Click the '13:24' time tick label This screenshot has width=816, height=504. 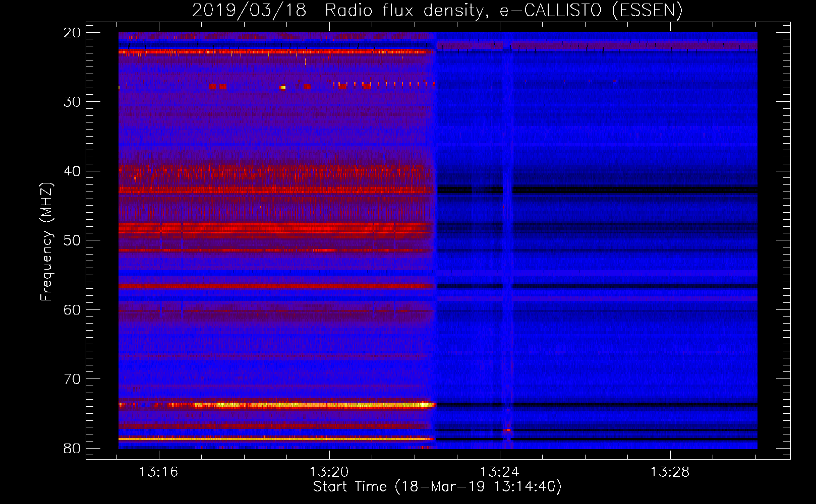tap(500, 472)
